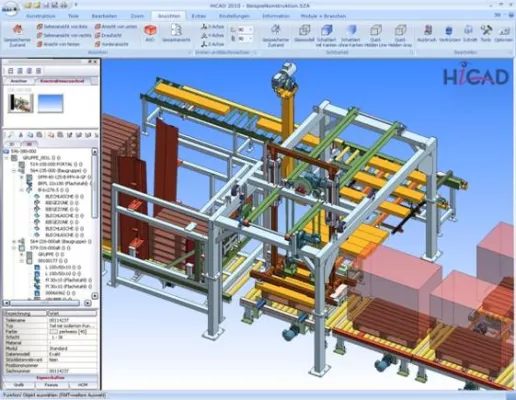Select the 546-380-000 root item

(23, 151)
